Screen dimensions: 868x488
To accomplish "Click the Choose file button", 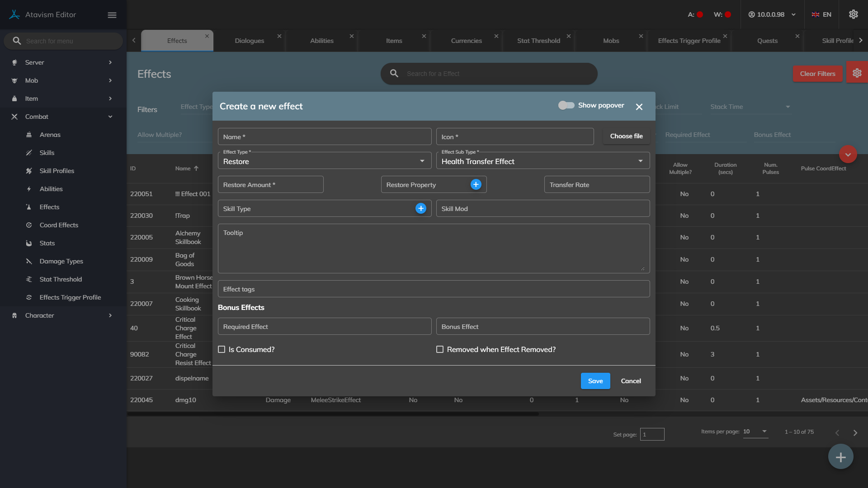I will (626, 136).
